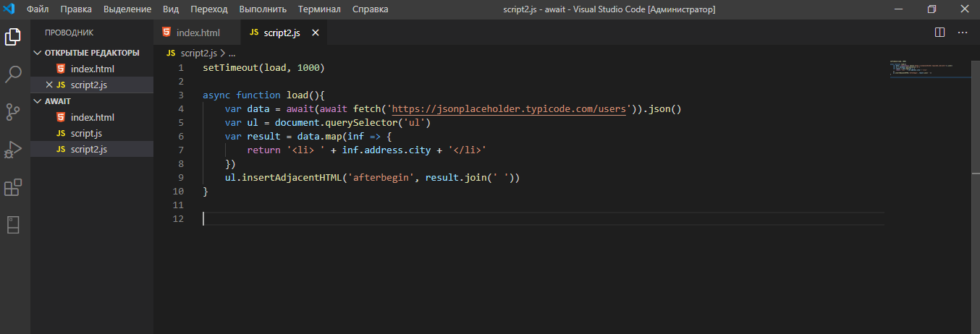980x334 pixels.
Task: Open the Source Control view
Action: (13, 111)
